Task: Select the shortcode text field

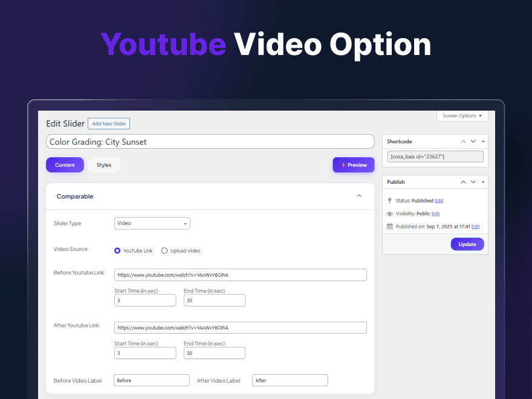Action: 435,157
